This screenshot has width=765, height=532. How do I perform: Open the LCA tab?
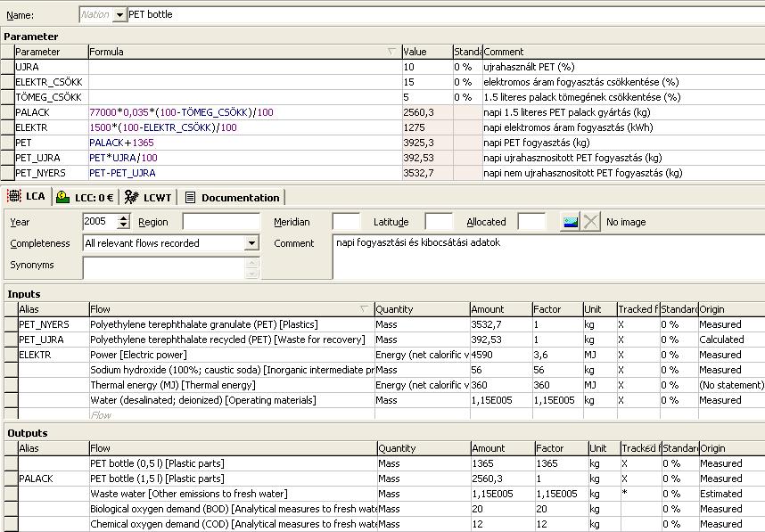pos(27,197)
